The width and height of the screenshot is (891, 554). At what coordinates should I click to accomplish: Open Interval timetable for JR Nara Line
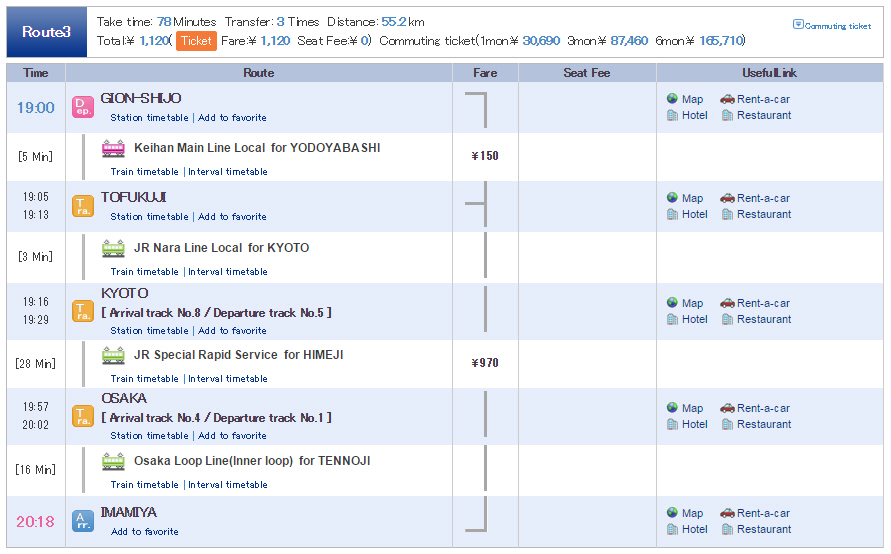(x=228, y=272)
